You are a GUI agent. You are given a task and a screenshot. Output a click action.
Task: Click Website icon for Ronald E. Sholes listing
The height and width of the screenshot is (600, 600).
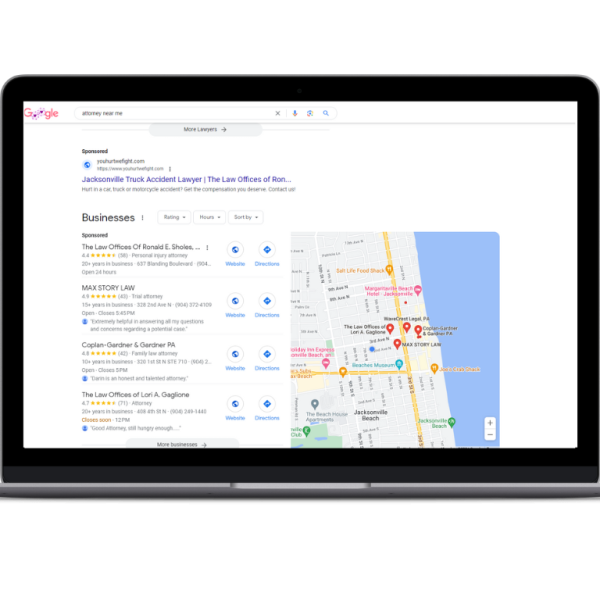pos(235,250)
